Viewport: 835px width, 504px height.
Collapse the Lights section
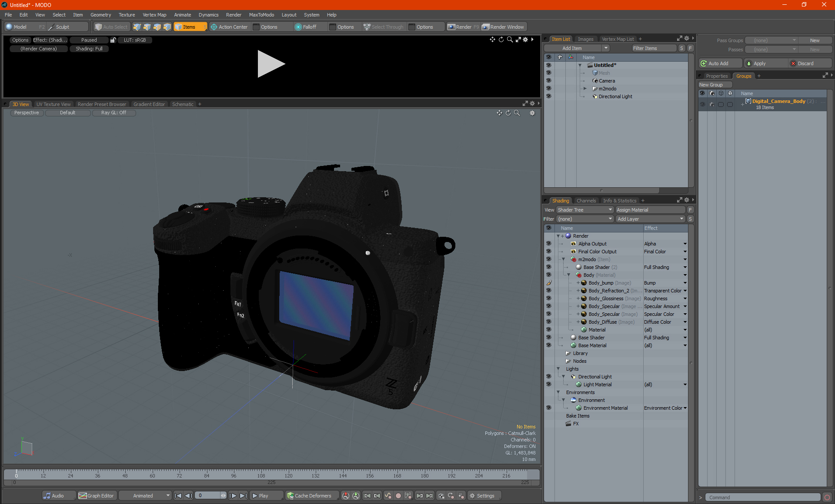click(x=558, y=369)
